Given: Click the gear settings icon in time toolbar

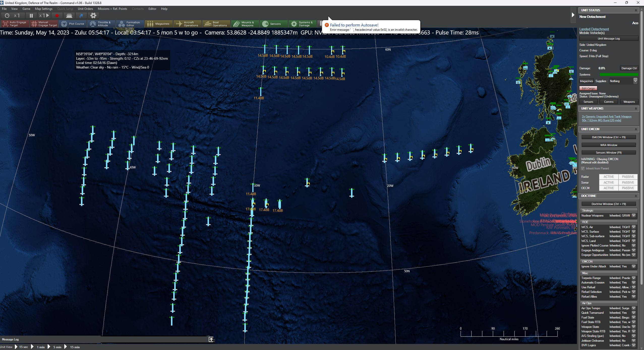Looking at the screenshot, I should pos(93,16).
